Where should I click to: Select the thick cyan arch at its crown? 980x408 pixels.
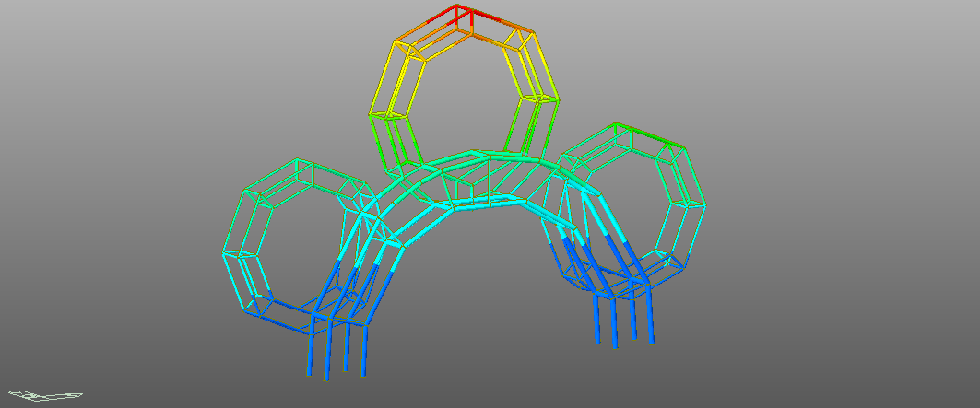pos(489,157)
